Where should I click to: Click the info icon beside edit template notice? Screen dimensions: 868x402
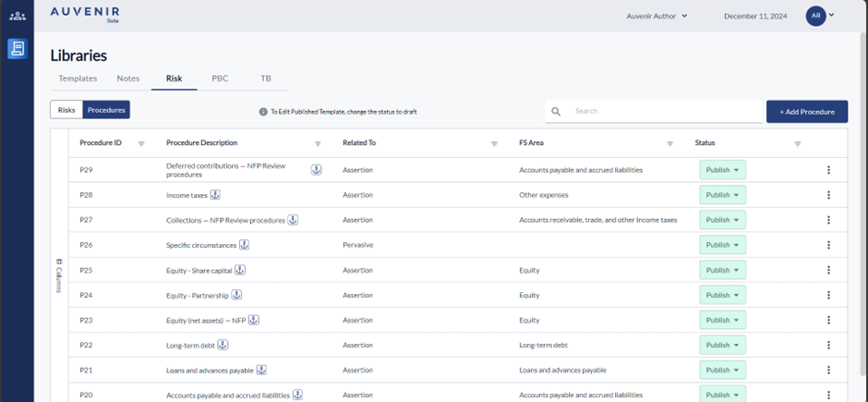[263, 112]
